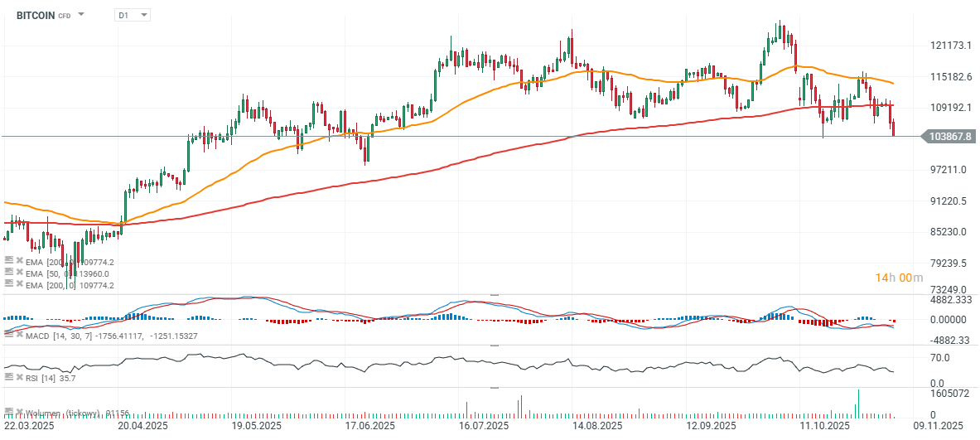Remove the MACD indicator with the X icon
Image resolution: width=980 pixels, height=440 pixels.
tap(19, 334)
